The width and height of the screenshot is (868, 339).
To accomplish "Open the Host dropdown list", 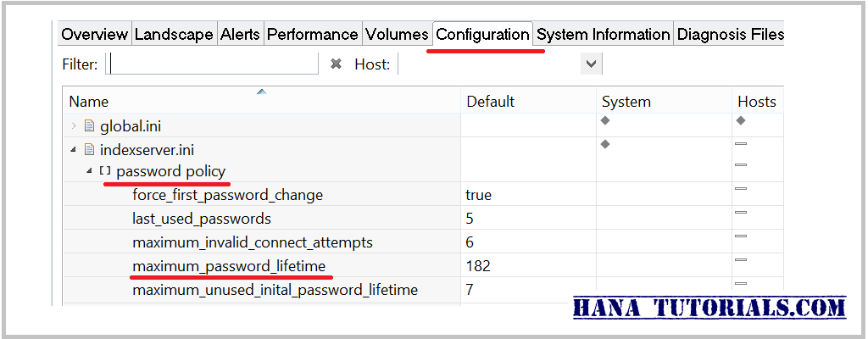I will [591, 64].
